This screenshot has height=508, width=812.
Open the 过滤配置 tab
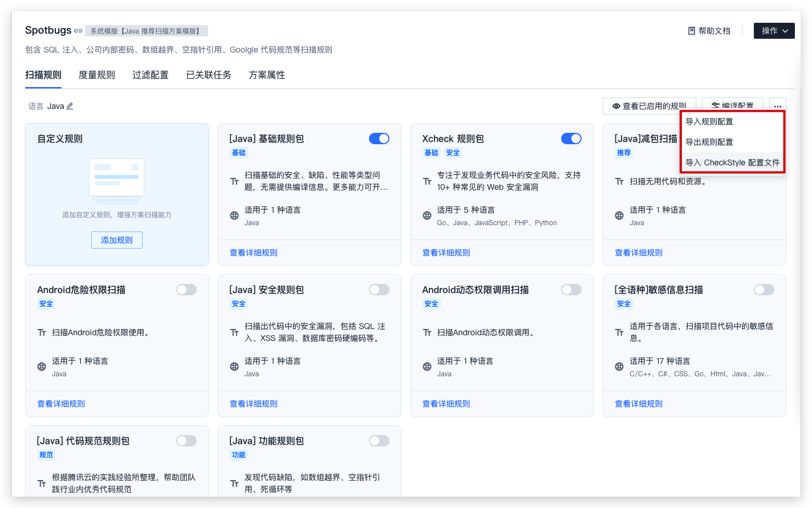(151, 75)
